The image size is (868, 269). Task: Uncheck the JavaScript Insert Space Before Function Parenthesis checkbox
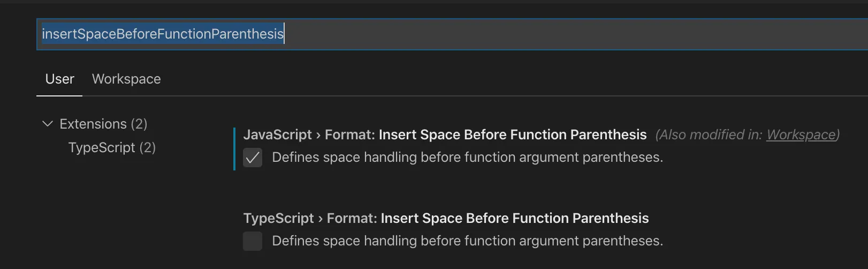coord(253,158)
